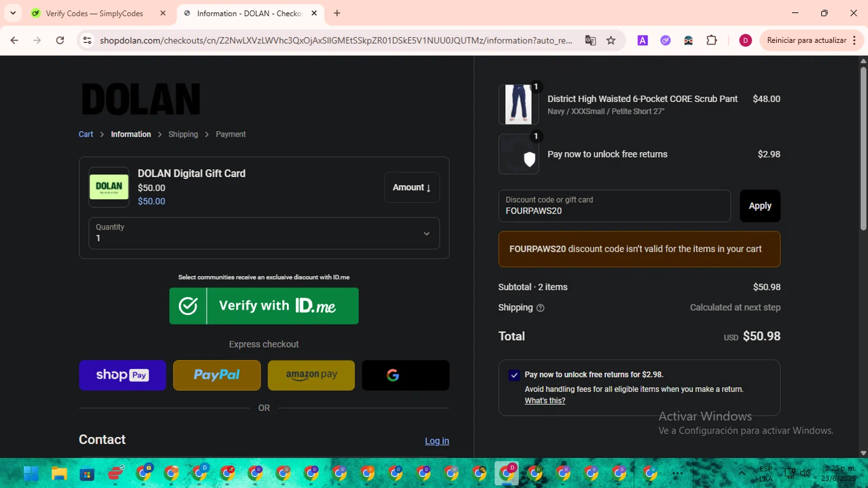Select the Information breadcrumb
The width and height of the screenshot is (868, 488).
pyautogui.click(x=131, y=134)
